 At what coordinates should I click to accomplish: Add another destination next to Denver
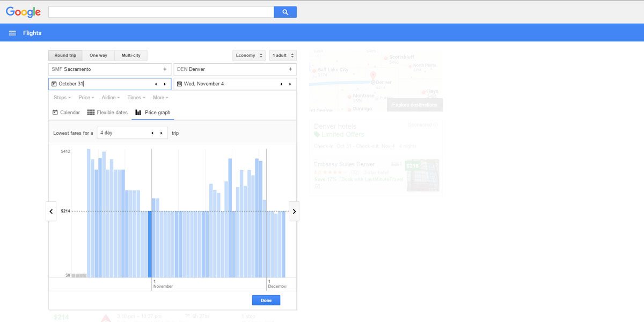[x=290, y=69]
